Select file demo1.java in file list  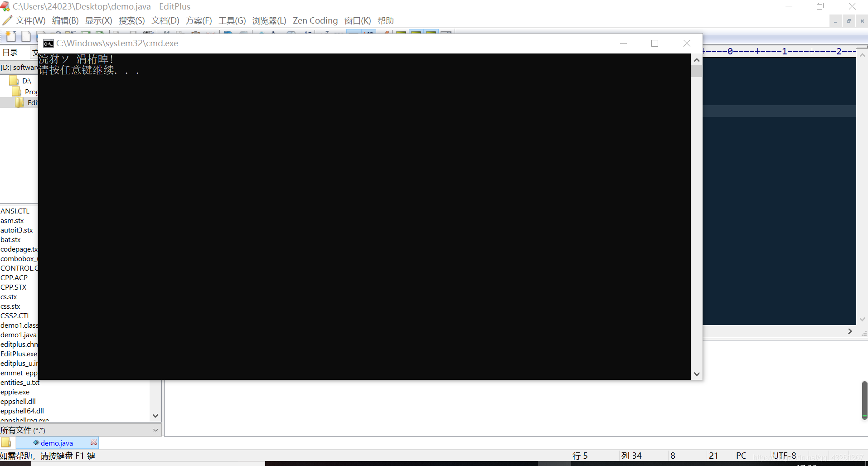[19, 335]
